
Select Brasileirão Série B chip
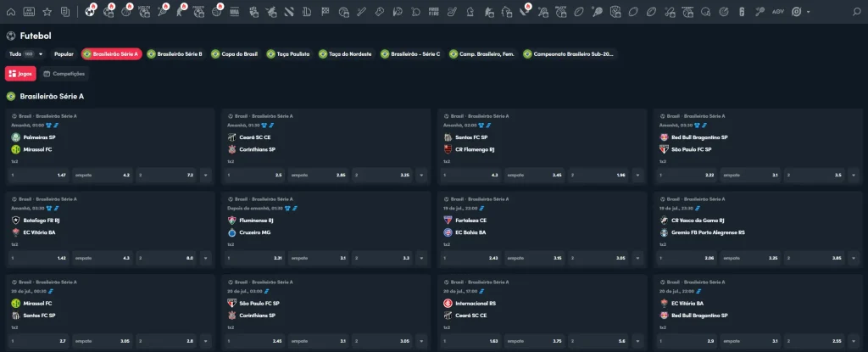coord(175,53)
